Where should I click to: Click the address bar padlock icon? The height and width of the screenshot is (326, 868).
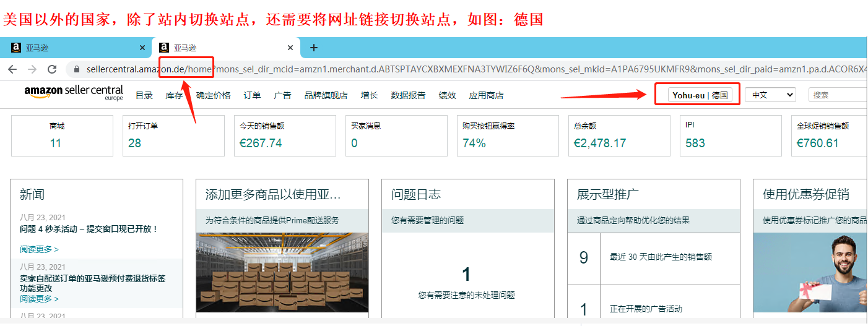(77, 69)
